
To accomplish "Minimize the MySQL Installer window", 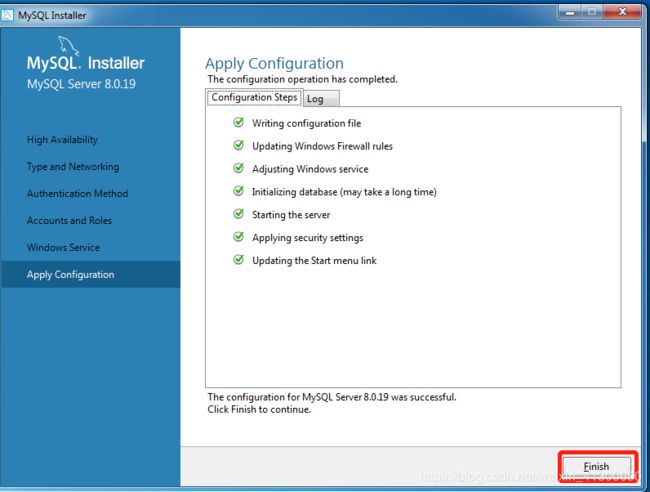I will click(x=570, y=12).
